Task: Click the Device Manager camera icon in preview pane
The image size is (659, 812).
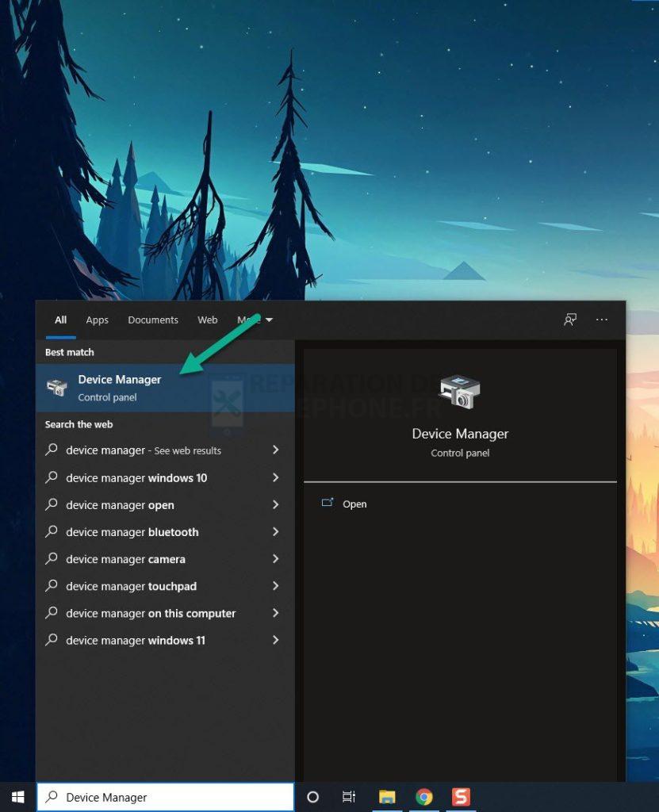Action: coord(460,390)
